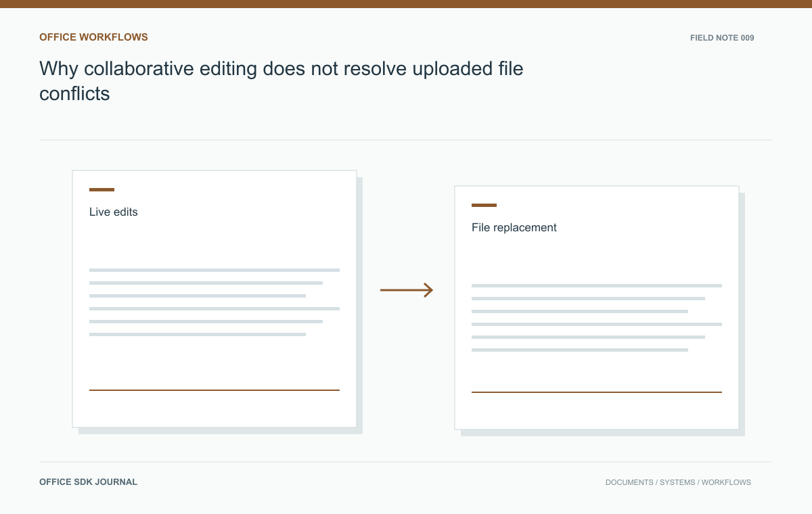Click DOCUMENTS / SYSTEMS / WORKFLOWS footer text

click(678, 483)
